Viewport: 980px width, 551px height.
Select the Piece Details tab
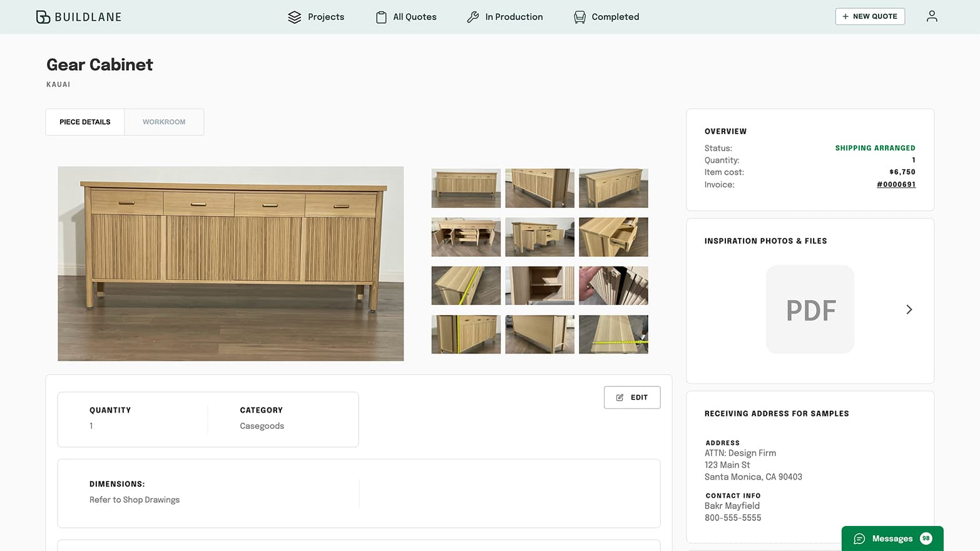coord(85,122)
